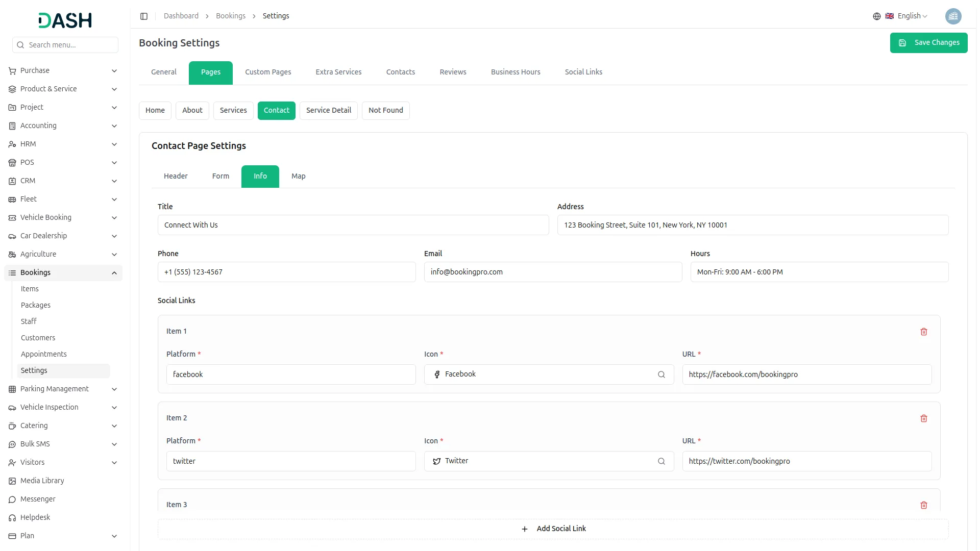Select the Map sub-tab
The width and height of the screenshot is (980, 551).
pos(298,176)
